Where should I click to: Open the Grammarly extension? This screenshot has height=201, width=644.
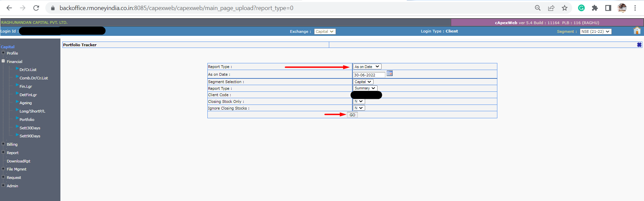coord(581,8)
